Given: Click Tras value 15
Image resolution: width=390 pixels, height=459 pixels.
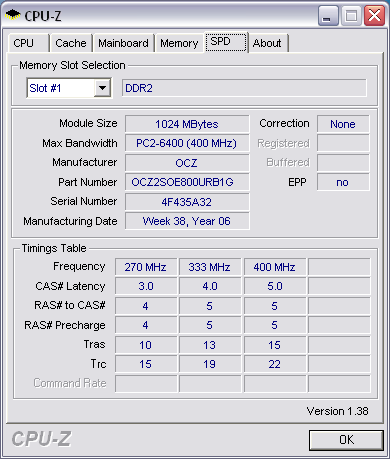Looking at the screenshot, I should (x=275, y=345).
